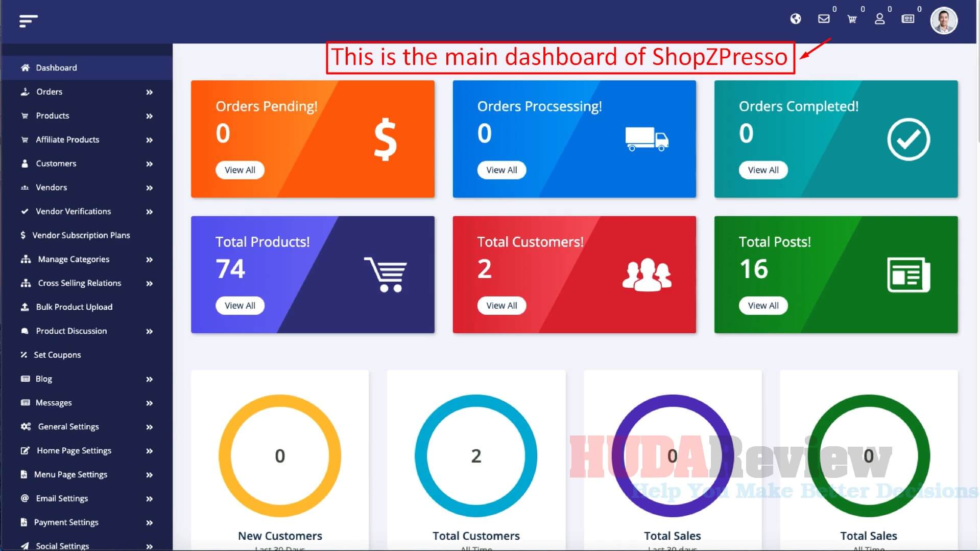Click the Products cart icon in sidebar
The height and width of the screenshot is (551, 980).
tap(25, 116)
